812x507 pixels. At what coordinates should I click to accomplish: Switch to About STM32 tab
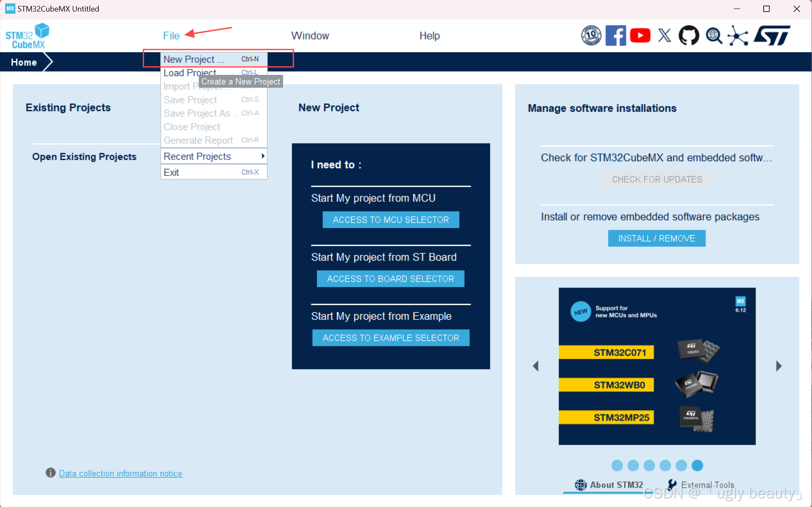(x=609, y=485)
